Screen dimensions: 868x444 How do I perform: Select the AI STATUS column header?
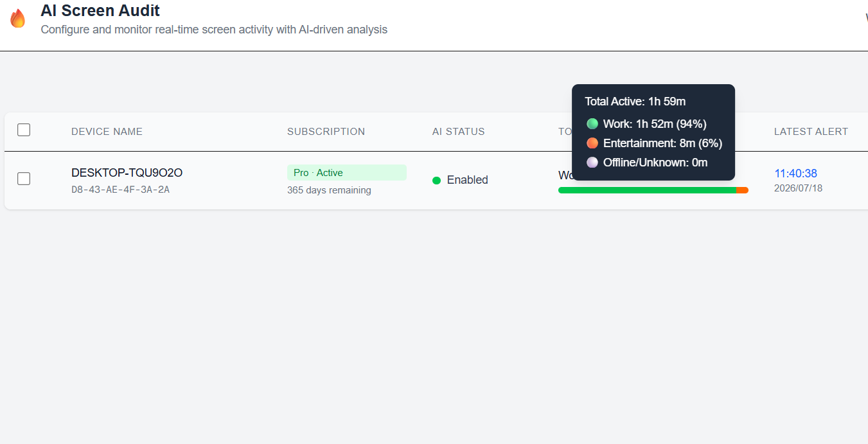pos(459,132)
